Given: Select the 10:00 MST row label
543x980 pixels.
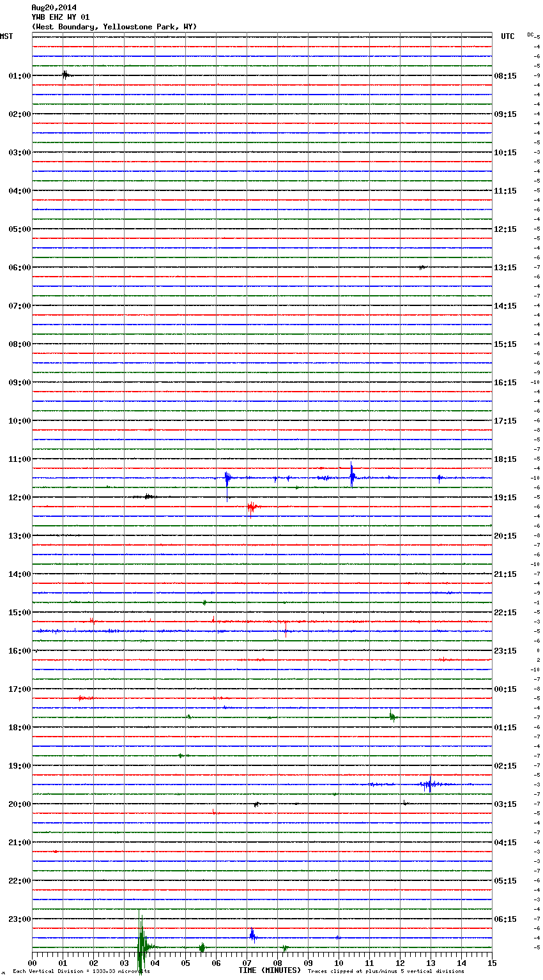Looking at the screenshot, I should 20,421.
